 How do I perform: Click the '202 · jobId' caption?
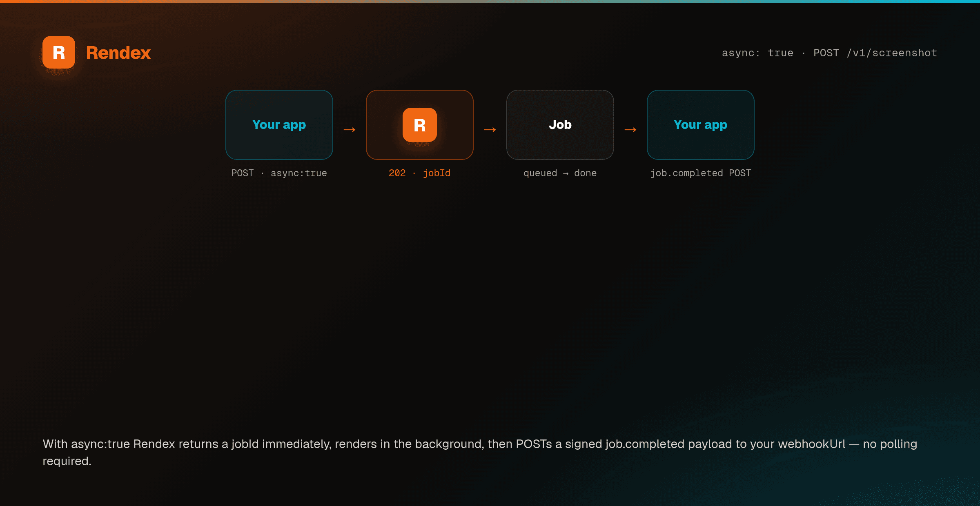[x=420, y=173]
